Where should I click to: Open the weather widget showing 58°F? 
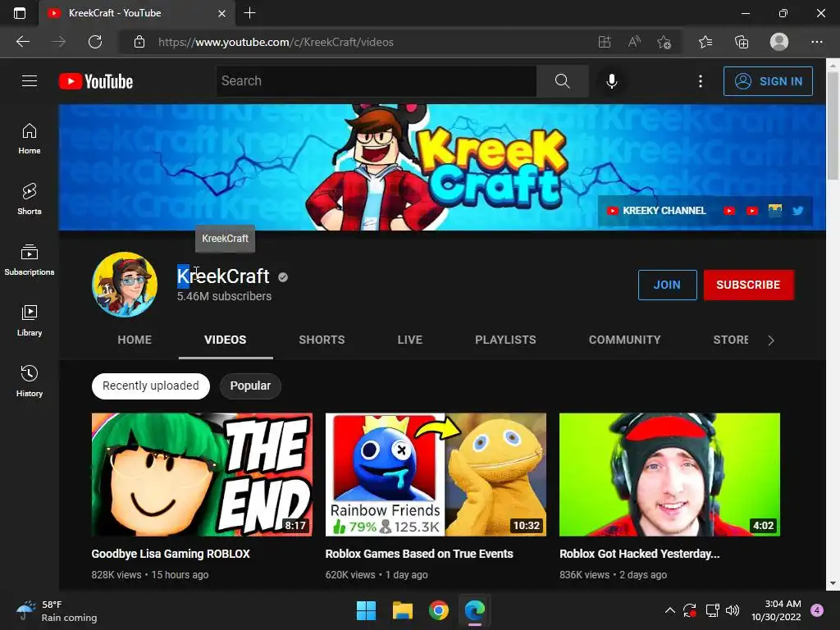57,610
